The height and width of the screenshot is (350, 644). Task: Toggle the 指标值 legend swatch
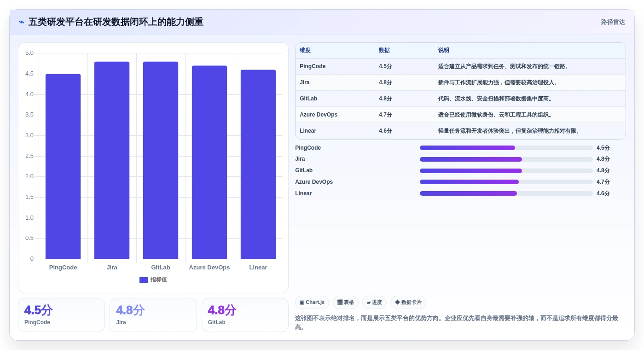(144, 280)
